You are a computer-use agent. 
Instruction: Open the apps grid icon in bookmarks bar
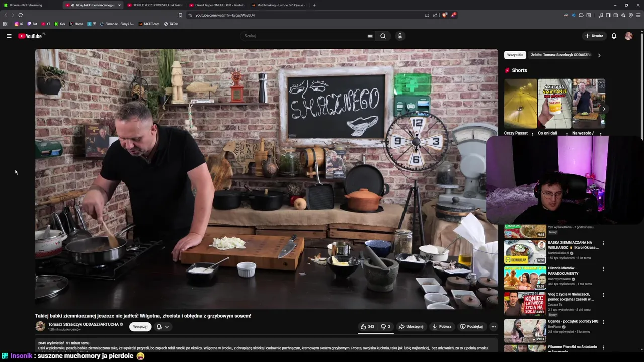point(5,24)
